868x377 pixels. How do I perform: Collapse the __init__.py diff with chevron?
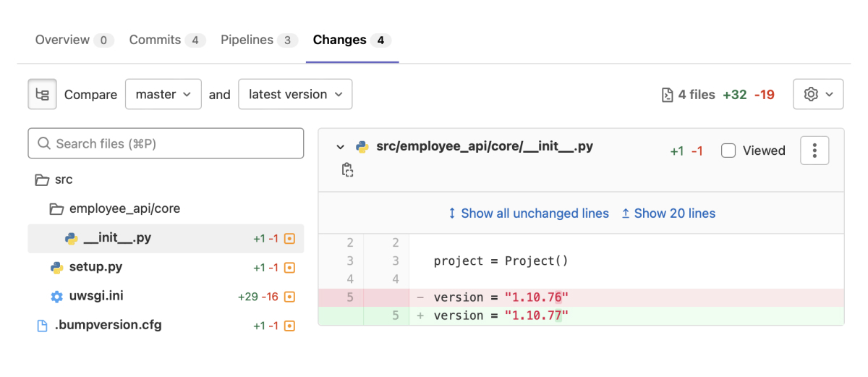[340, 147]
